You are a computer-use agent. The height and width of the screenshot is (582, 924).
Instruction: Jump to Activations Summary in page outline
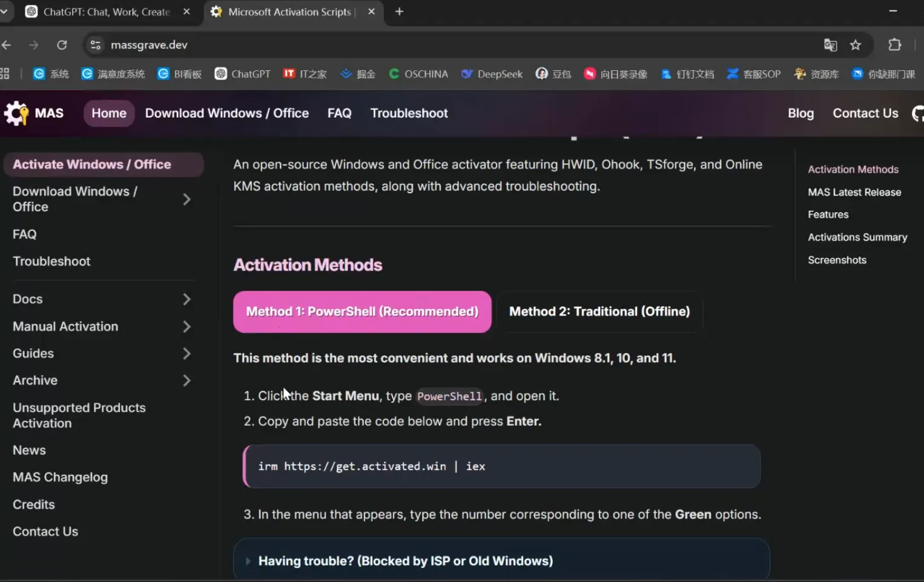[857, 237]
